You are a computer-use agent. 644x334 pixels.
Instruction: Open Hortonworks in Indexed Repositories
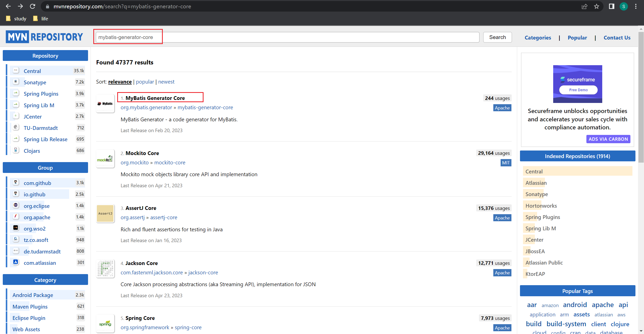pyautogui.click(x=541, y=206)
